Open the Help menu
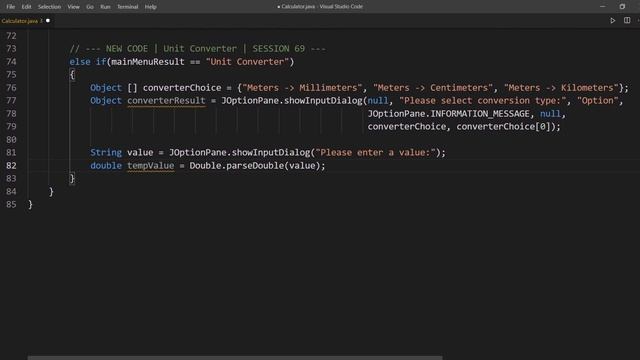This screenshot has width=640, height=360. click(x=151, y=7)
